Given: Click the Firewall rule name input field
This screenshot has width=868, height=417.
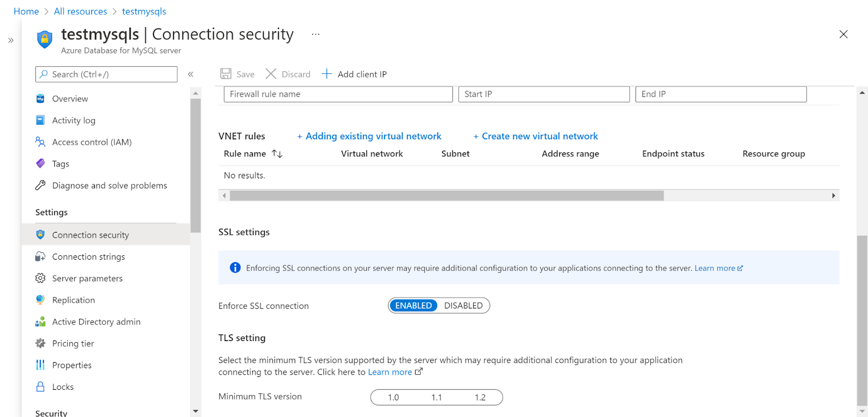Looking at the screenshot, I should click(x=338, y=94).
